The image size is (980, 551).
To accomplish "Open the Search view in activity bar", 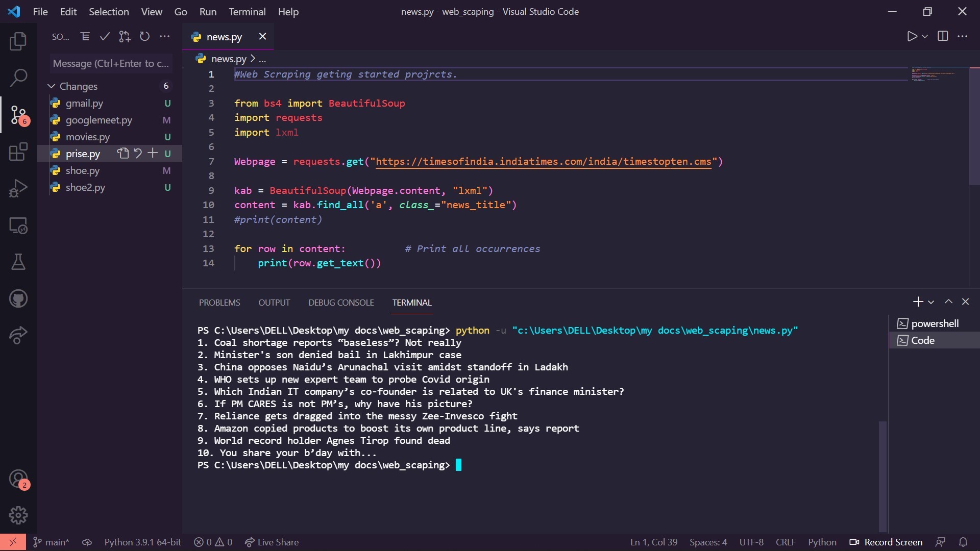I will 18,78.
